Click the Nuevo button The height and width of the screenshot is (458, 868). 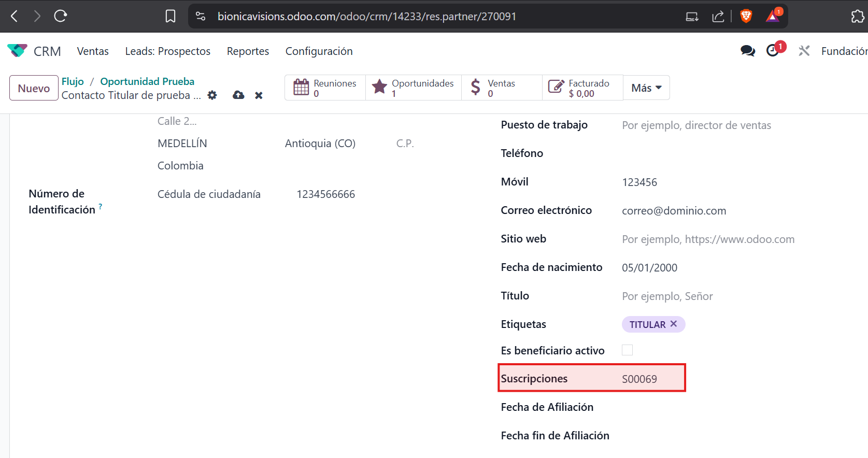[34, 88]
